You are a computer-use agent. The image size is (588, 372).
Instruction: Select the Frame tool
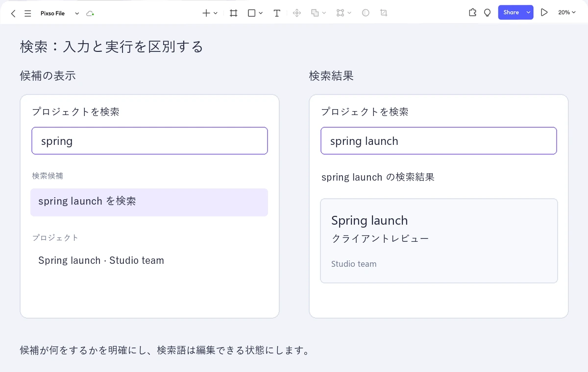click(x=234, y=13)
